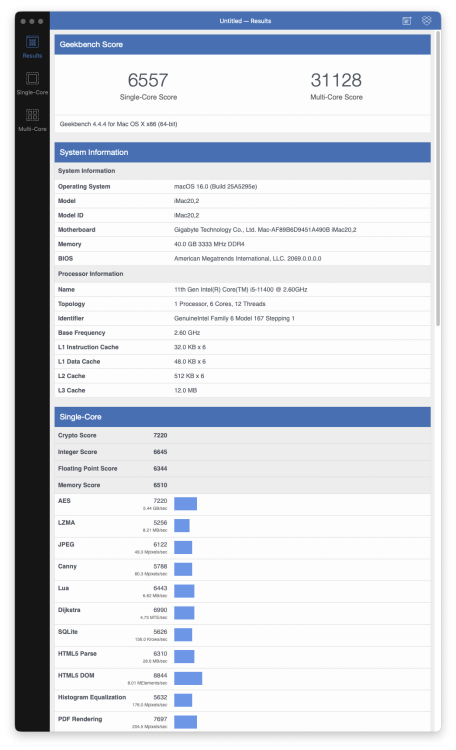
Task: Click the browser results toolbar icon
Action: (407, 21)
